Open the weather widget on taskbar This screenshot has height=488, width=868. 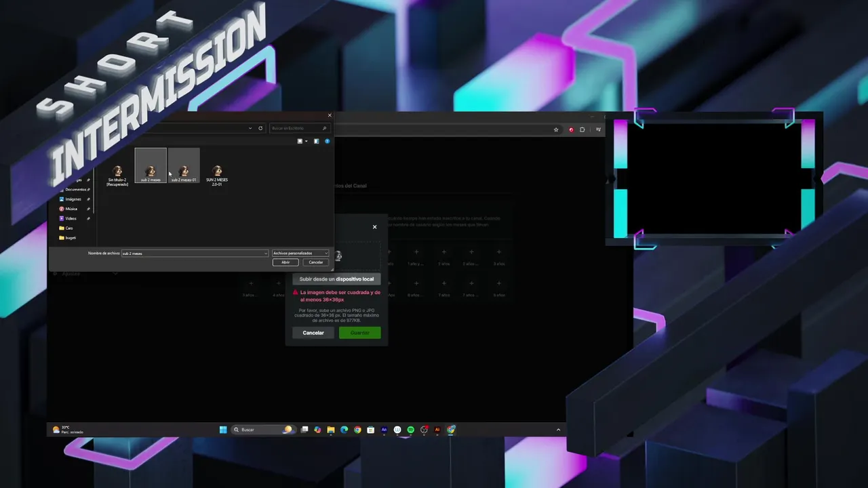(x=68, y=430)
